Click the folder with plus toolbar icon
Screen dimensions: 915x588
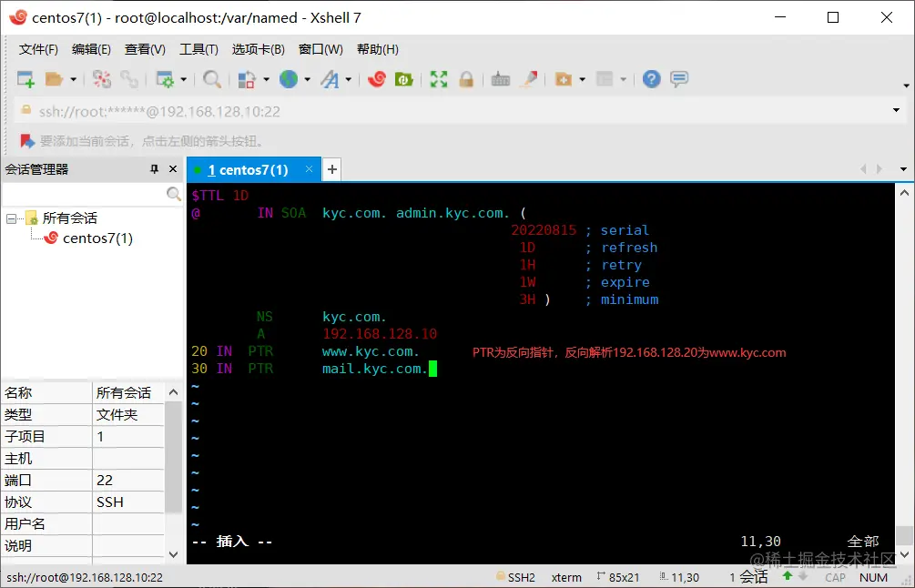click(x=564, y=79)
